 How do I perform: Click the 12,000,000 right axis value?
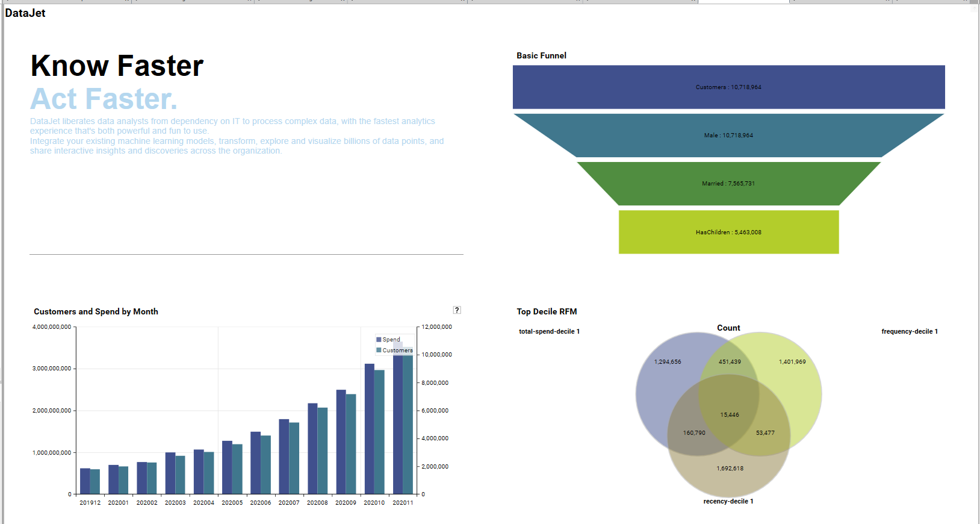click(436, 327)
